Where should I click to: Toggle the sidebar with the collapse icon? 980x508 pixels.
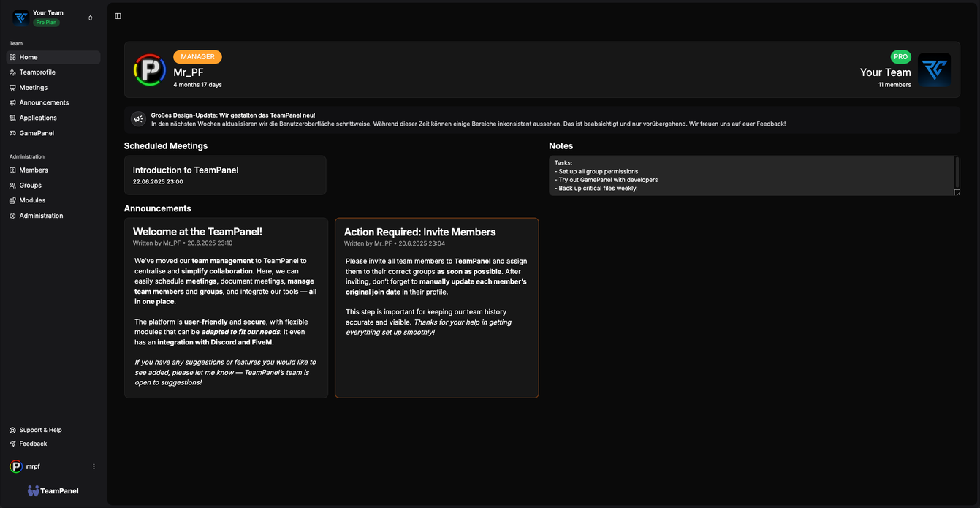[118, 15]
